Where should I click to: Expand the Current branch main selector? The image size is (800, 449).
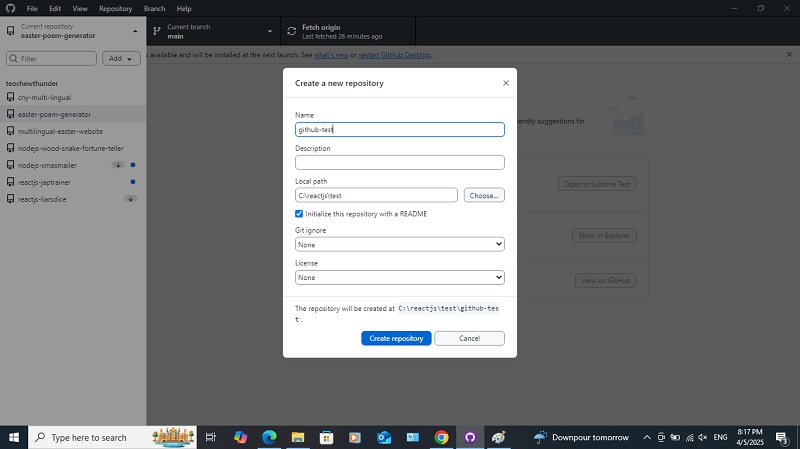213,31
